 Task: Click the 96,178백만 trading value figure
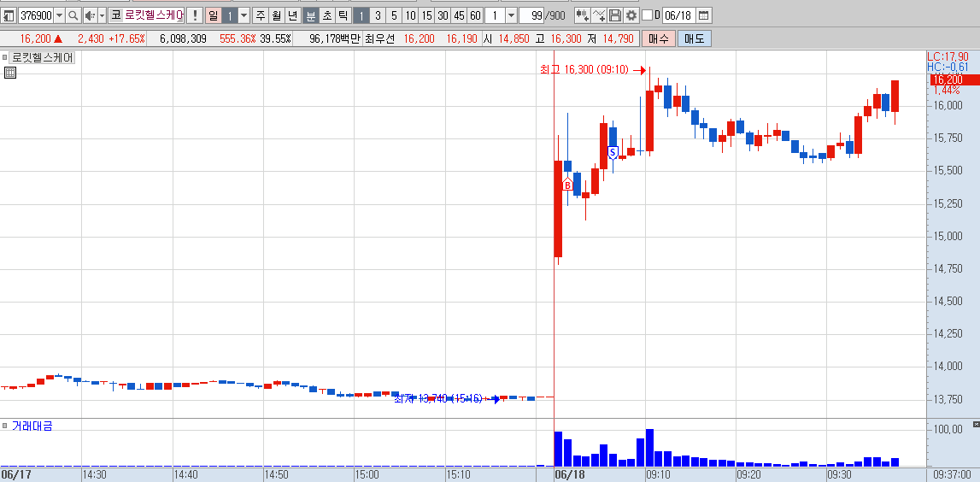click(x=335, y=38)
